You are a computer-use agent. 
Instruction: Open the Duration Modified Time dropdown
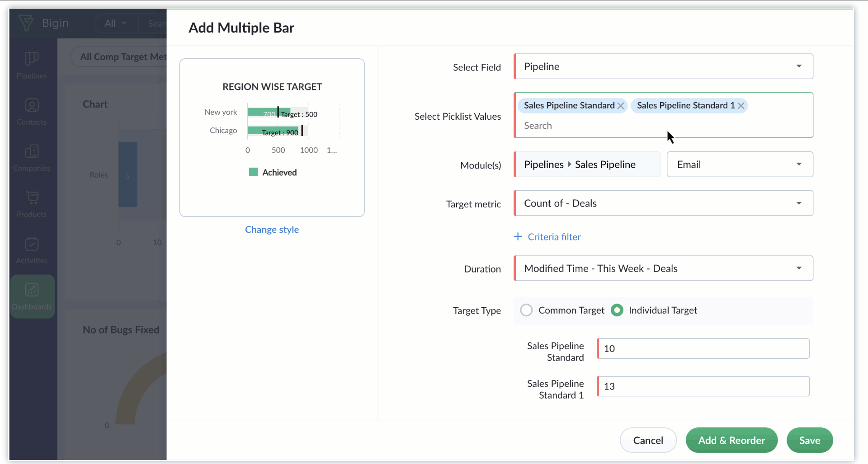tap(663, 268)
